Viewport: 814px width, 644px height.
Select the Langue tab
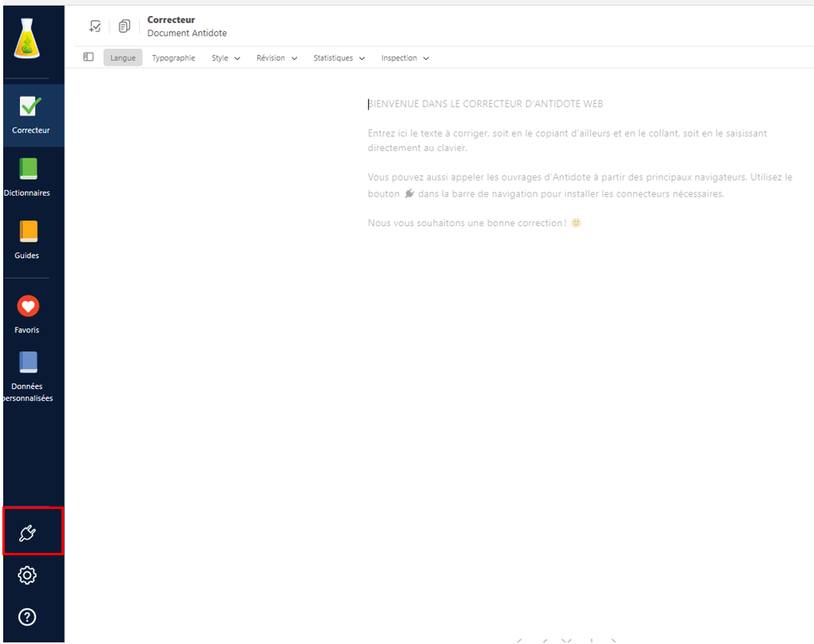click(x=122, y=58)
